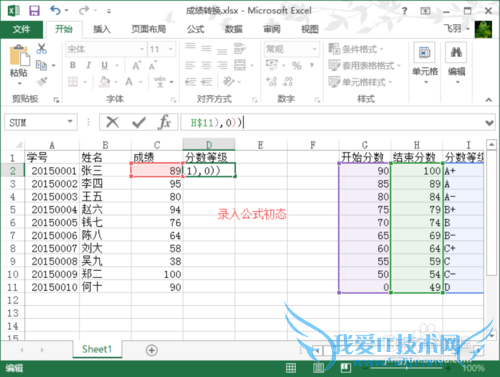Viewport: 500px width, 377px height.
Task: Open alignment settings dialog launcher
Action: tap(255, 100)
